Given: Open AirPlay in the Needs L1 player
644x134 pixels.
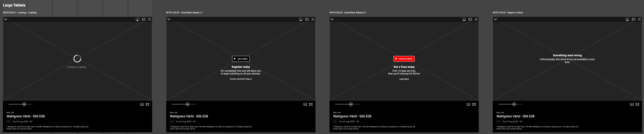Looking at the screenshot, I should click(301, 19).
